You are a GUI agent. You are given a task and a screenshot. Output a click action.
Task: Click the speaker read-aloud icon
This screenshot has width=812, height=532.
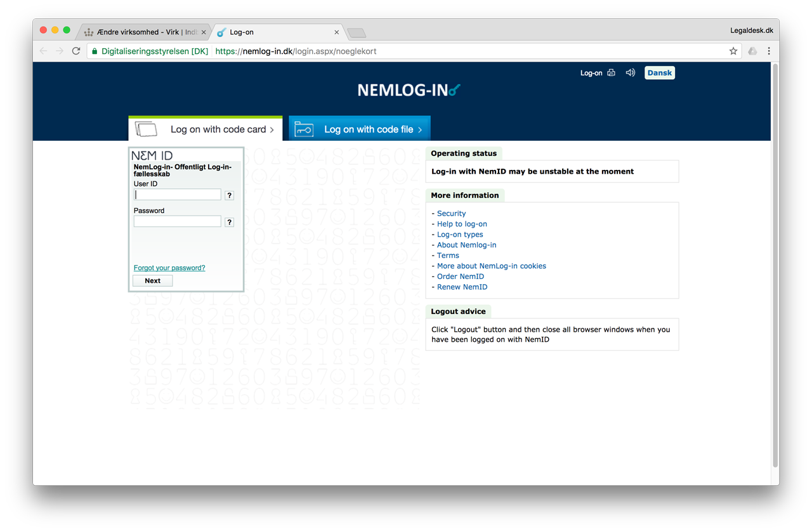point(630,73)
